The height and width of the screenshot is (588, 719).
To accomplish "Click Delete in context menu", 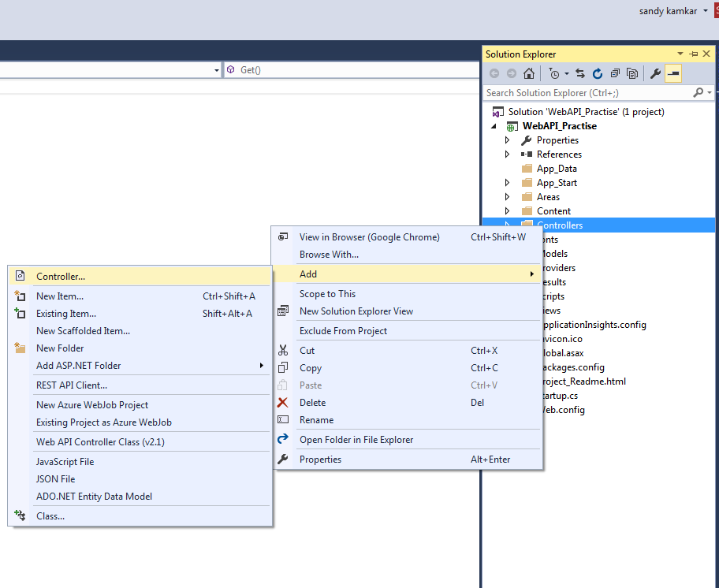I will coord(407,403).
